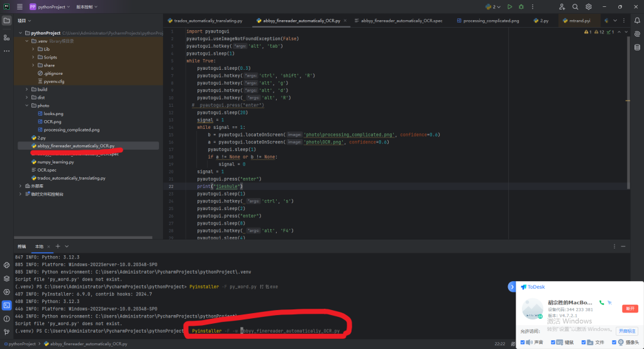Open IDE settings gear icon
644x349 pixels.
[x=589, y=7]
